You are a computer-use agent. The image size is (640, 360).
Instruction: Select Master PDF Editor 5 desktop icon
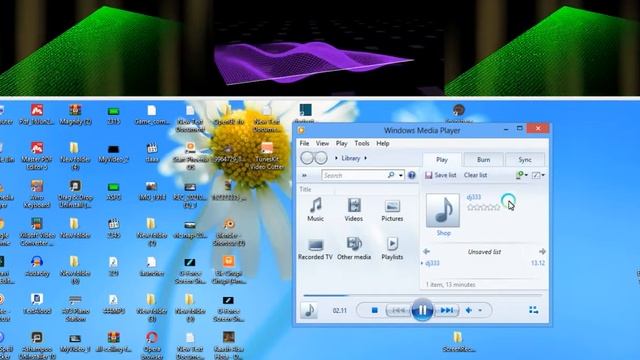click(37, 156)
